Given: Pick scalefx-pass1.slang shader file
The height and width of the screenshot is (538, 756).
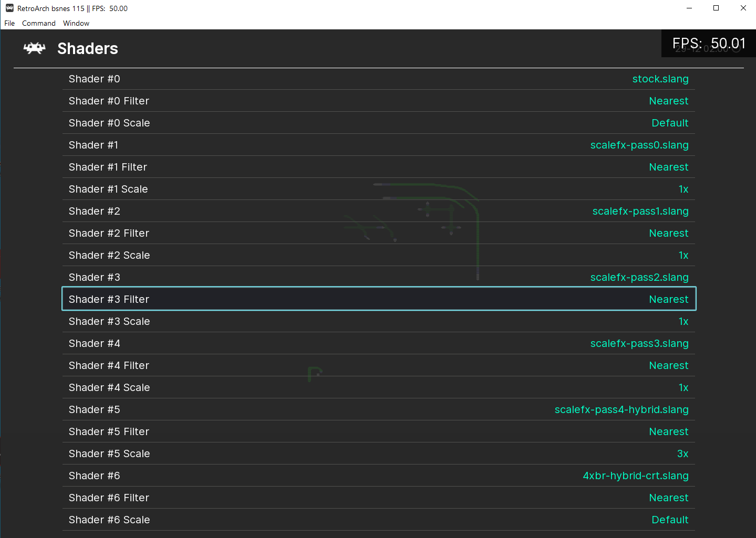Looking at the screenshot, I should click(640, 211).
